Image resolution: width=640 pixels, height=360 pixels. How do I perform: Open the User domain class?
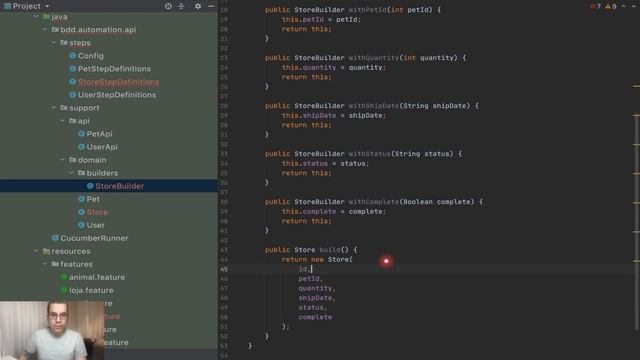pos(96,225)
